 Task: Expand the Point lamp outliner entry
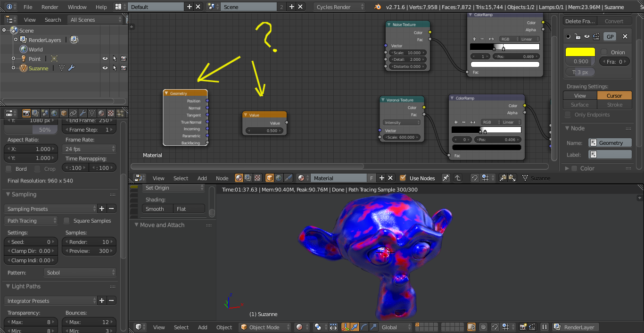[14, 58]
